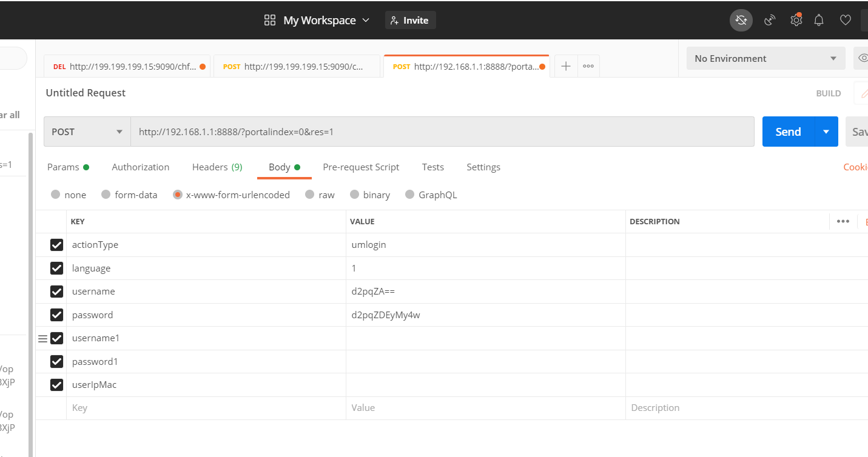
Task: Switch to the Body tab
Action: 284,167
